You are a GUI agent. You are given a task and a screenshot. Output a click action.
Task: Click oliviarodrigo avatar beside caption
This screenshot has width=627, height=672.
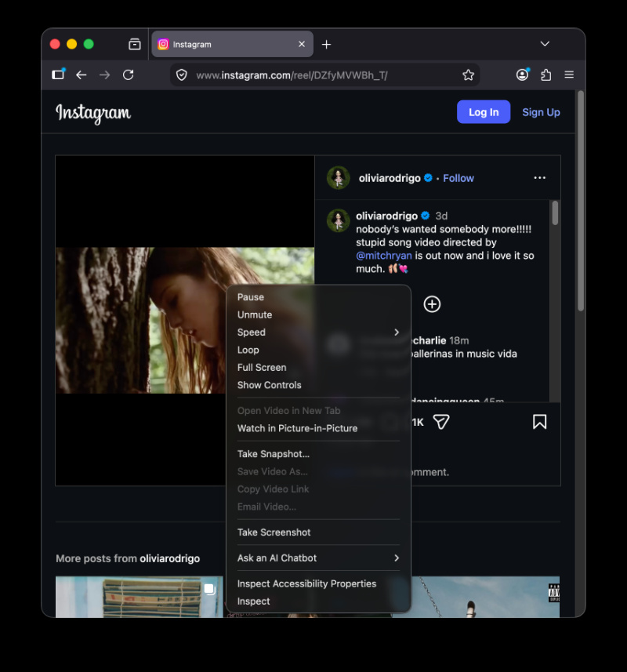(339, 220)
